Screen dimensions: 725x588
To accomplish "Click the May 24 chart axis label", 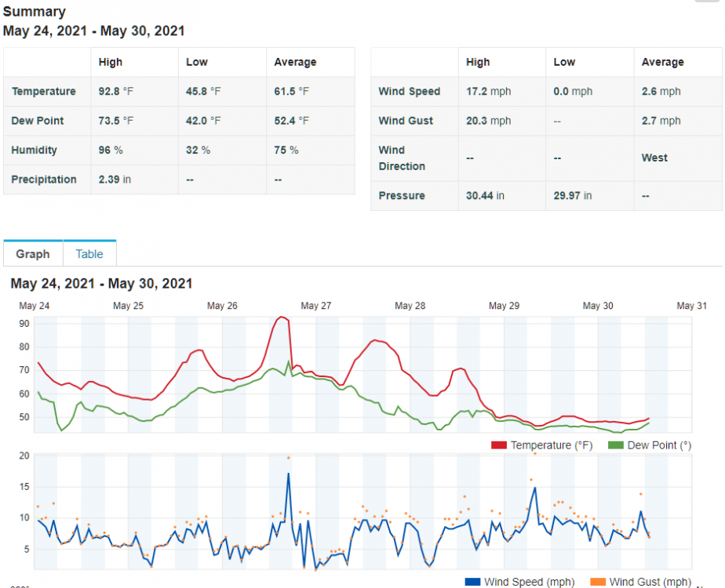I will pos(34,306).
